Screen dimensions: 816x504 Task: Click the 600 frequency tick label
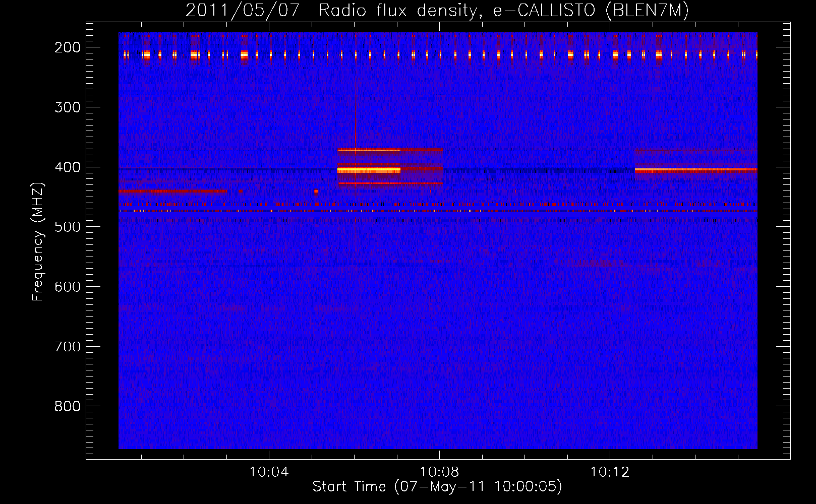tap(68, 287)
